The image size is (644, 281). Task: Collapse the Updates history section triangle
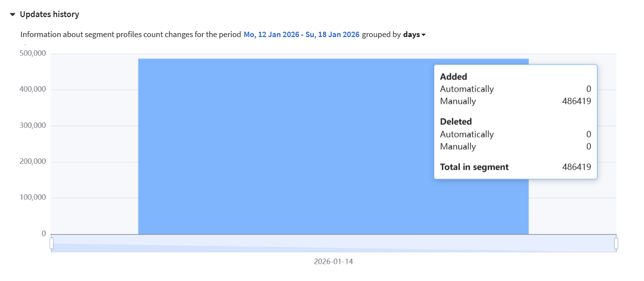[x=13, y=15]
